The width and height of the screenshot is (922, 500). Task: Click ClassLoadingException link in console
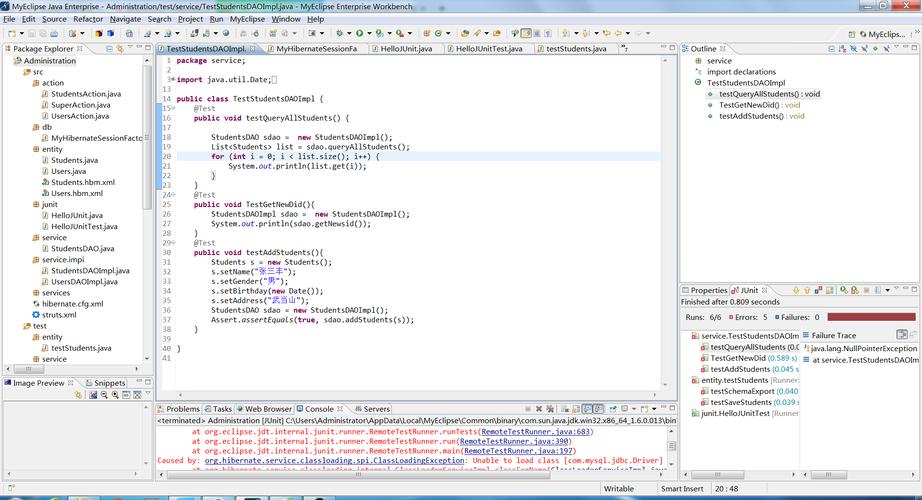coord(335,460)
